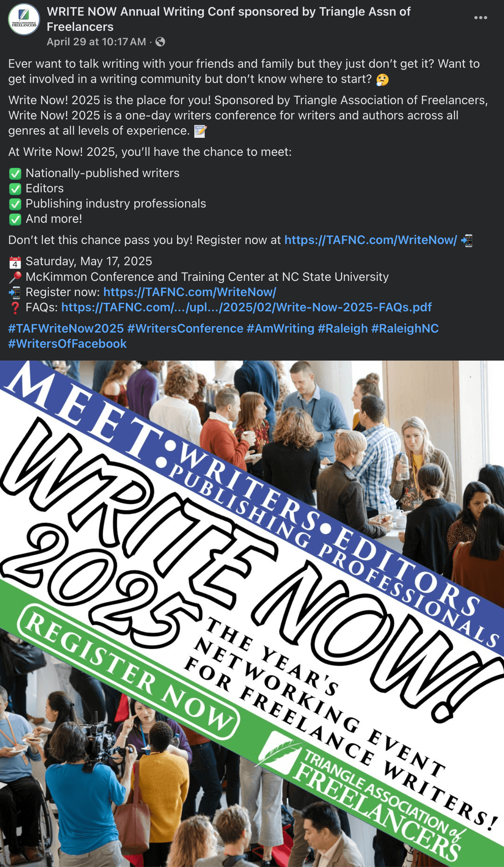Click the #WritersConference hashtag

click(185, 329)
